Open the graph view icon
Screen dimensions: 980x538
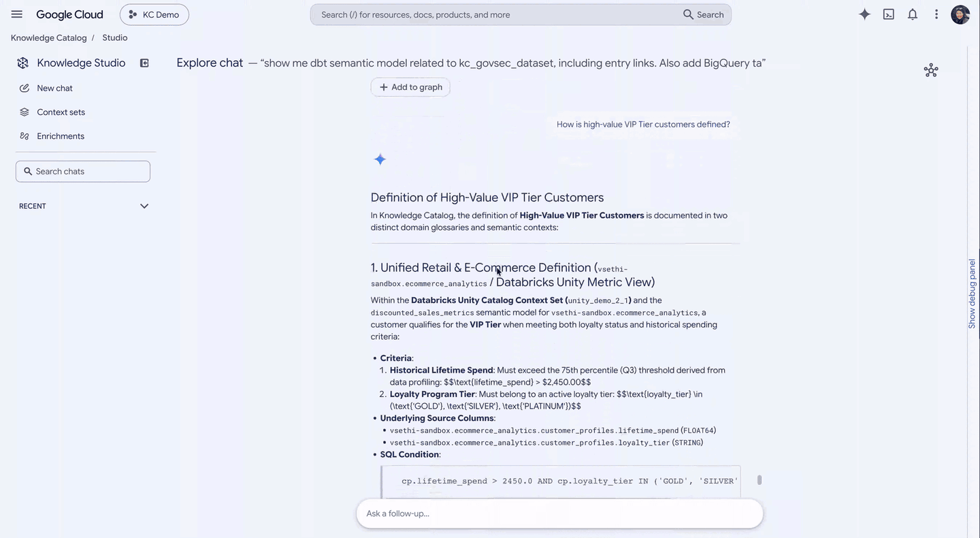[x=931, y=70]
